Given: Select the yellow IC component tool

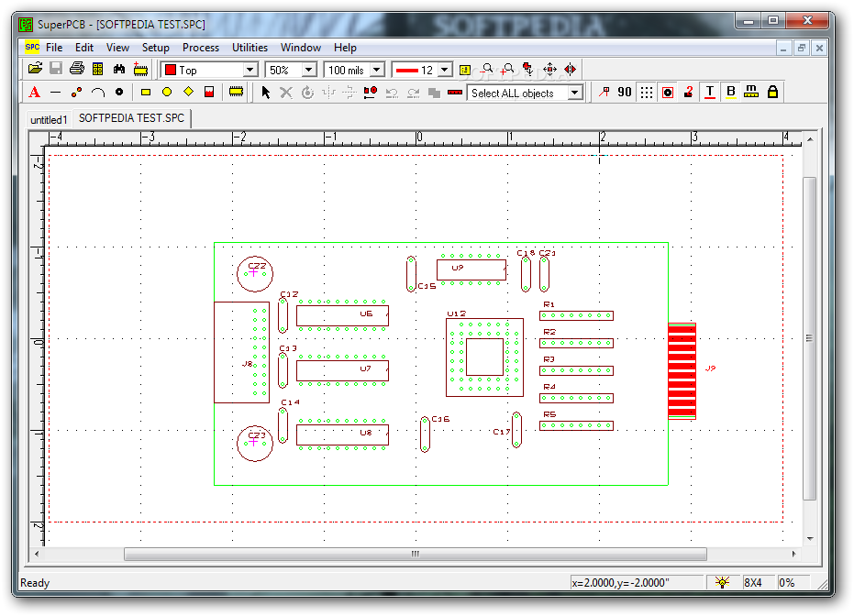Looking at the screenshot, I should pos(236,92).
